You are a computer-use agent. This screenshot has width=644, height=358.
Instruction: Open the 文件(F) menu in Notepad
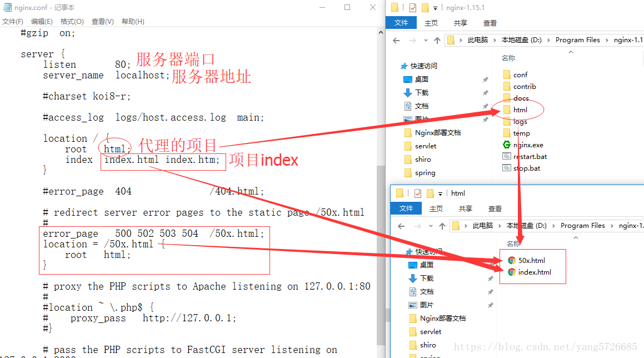[13, 21]
